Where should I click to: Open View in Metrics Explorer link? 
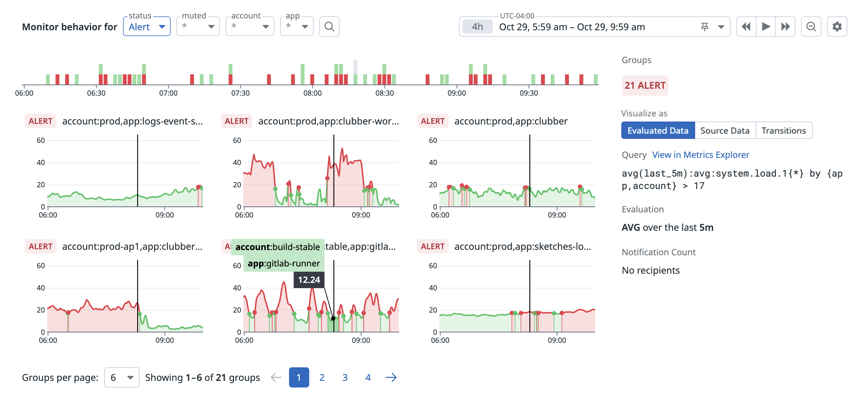[x=701, y=154]
